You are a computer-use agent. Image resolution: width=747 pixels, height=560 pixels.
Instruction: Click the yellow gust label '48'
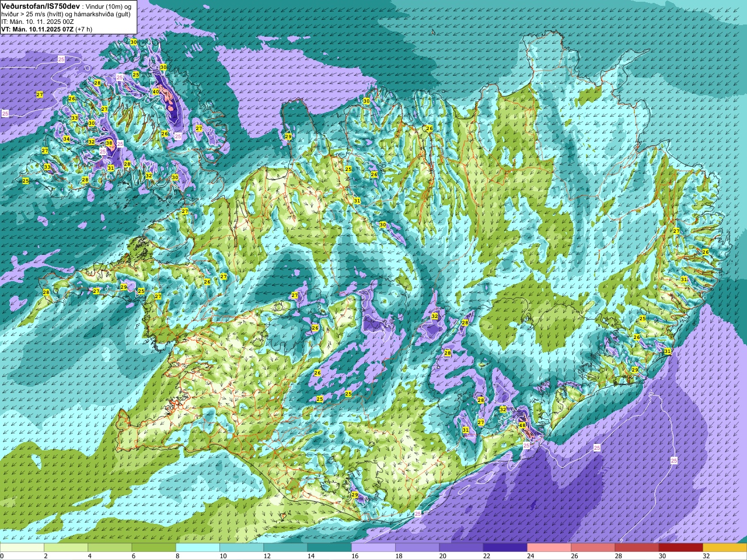point(522,425)
